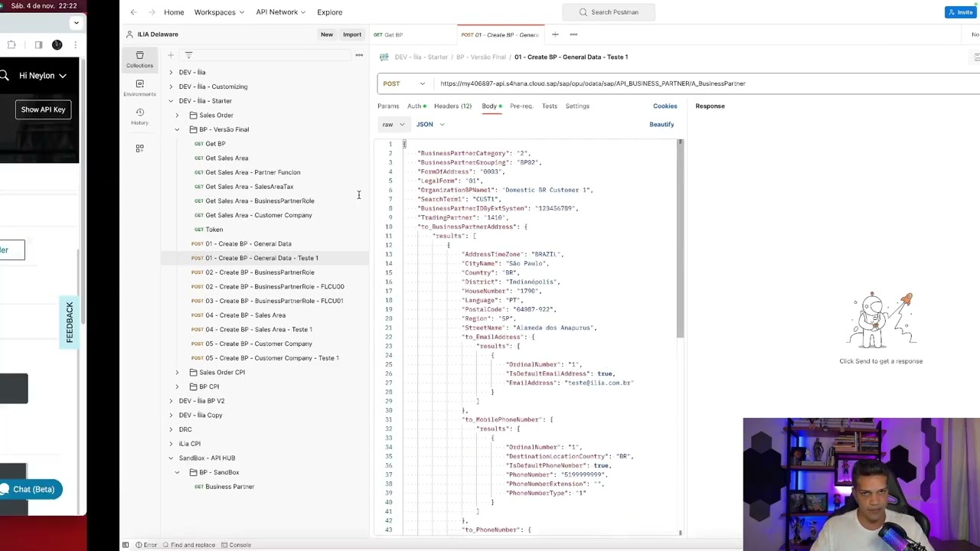980x551 pixels.
Task: Open the Environments sidebar panel
Action: (x=139, y=88)
